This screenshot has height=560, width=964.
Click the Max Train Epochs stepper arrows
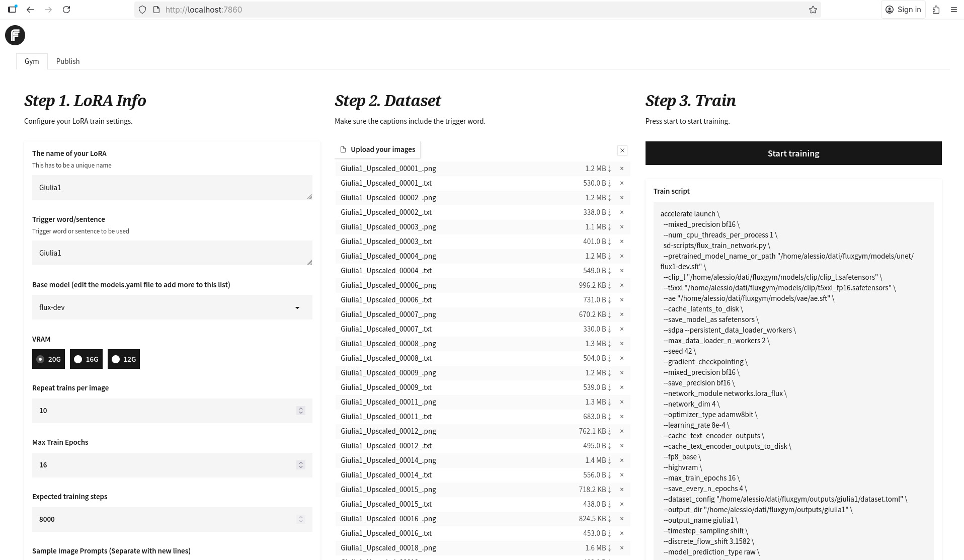pyautogui.click(x=301, y=465)
